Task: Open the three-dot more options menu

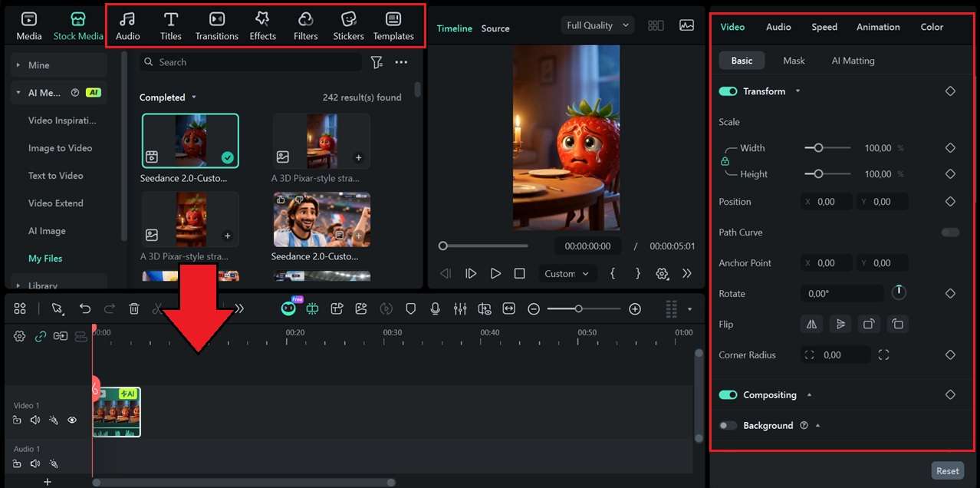Action: 401,62
